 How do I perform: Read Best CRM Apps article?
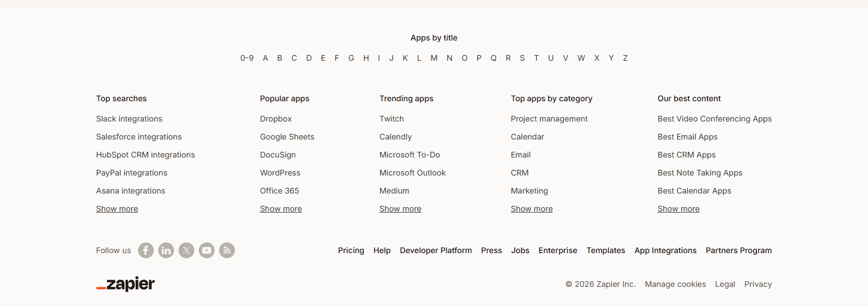click(687, 155)
